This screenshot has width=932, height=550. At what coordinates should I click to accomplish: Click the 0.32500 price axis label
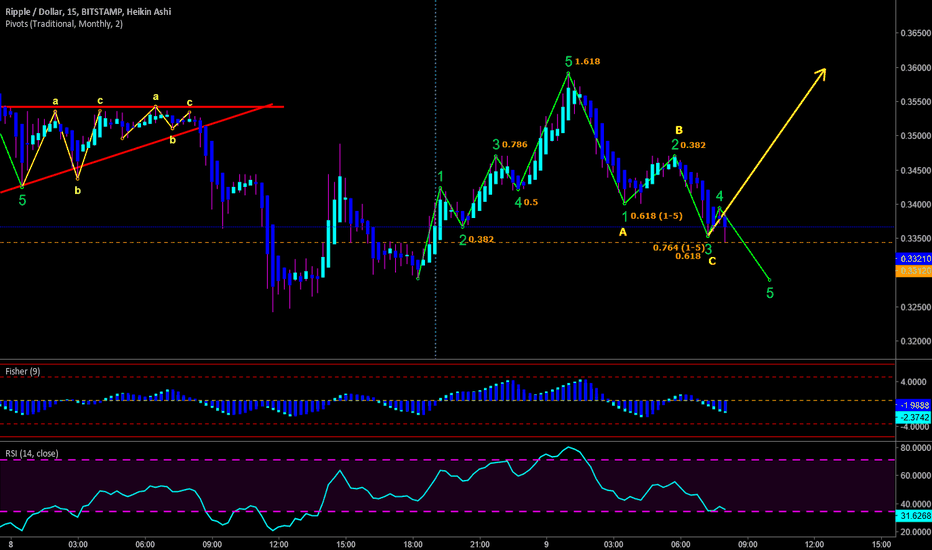(915, 307)
